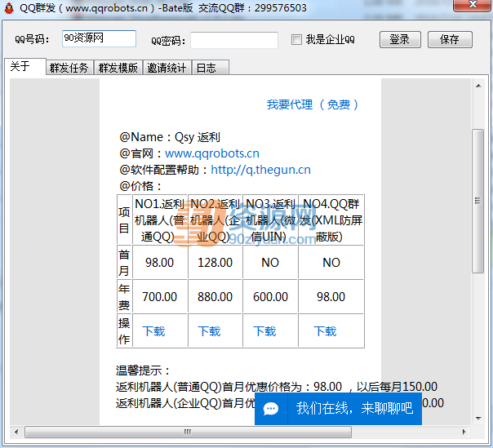Click 下载 under the NO1 column
This screenshot has width=493, height=448.
[x=153, y=331]
